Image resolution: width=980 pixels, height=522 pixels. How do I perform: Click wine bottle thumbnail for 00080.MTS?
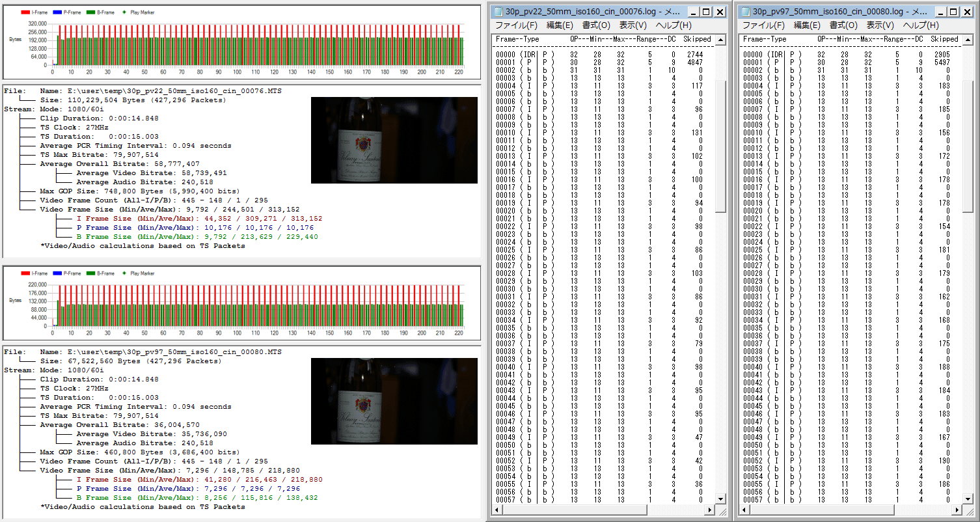[x=394, y=401]
